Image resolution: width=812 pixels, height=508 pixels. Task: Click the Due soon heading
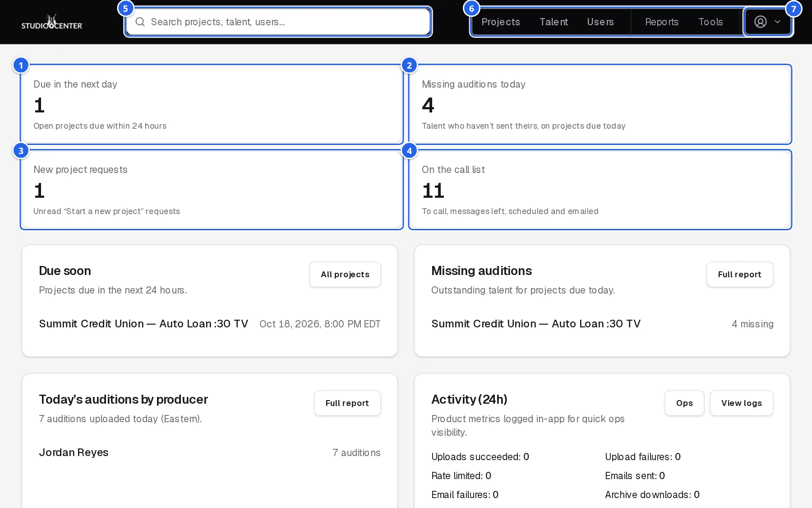point(65,270)
